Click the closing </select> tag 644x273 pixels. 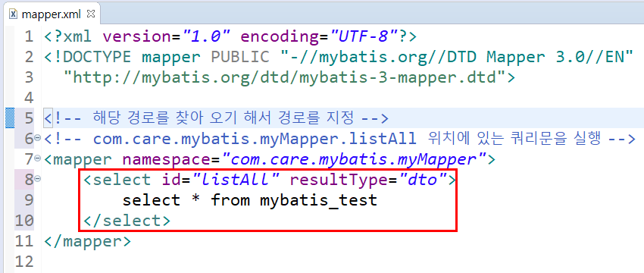pos(127,221)
